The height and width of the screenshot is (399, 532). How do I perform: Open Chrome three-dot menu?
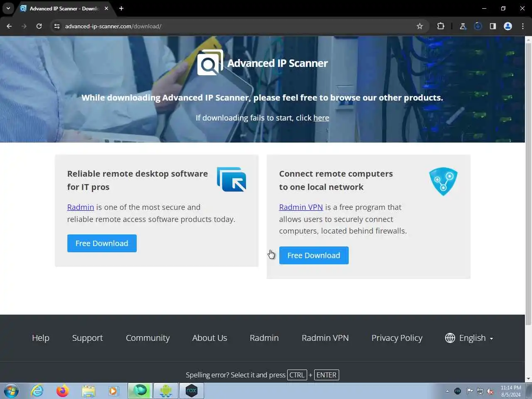(x=523, y=26)
